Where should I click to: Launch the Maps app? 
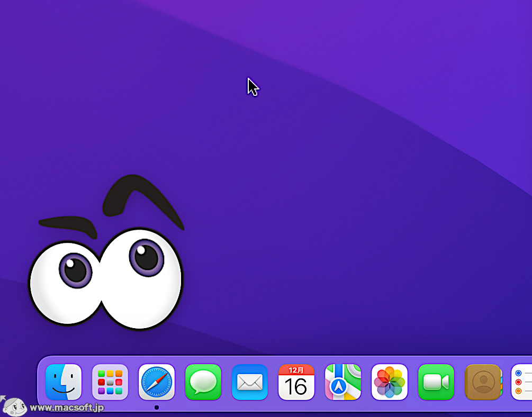click(x=342, y=382)
